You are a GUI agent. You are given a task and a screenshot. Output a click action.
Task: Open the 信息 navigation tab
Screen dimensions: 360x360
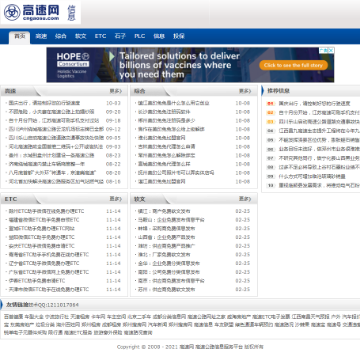[159, 36]
